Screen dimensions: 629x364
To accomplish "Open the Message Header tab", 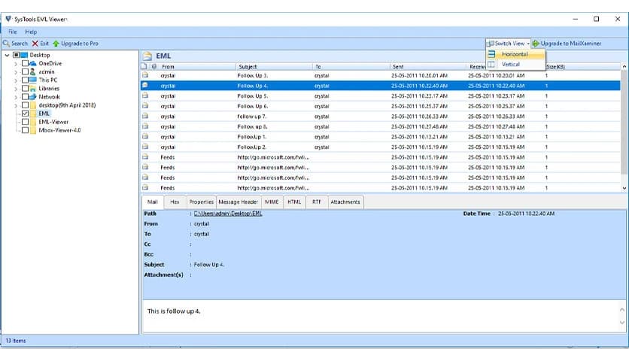I will (239, 202).
